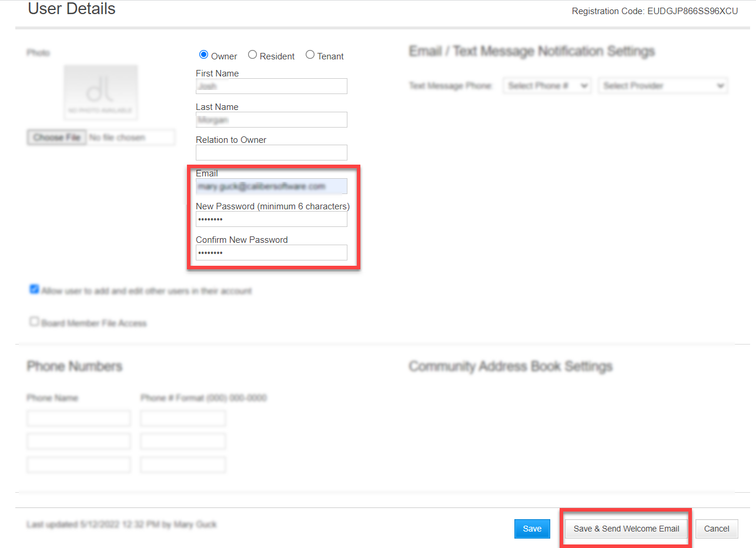756x548 pixels.
Task: Click the first Phone Name field
Action: tap(78, 419)
